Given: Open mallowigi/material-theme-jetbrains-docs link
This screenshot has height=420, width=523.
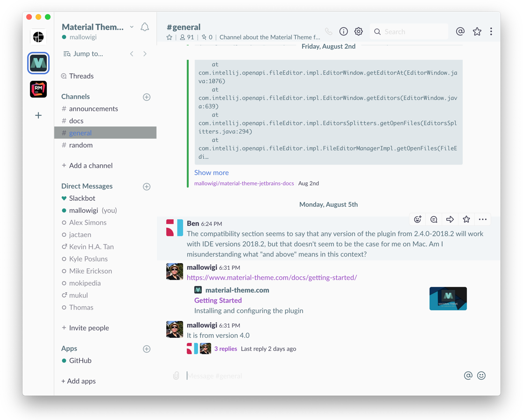Looking at the screenshot, I should coord(244,183).
